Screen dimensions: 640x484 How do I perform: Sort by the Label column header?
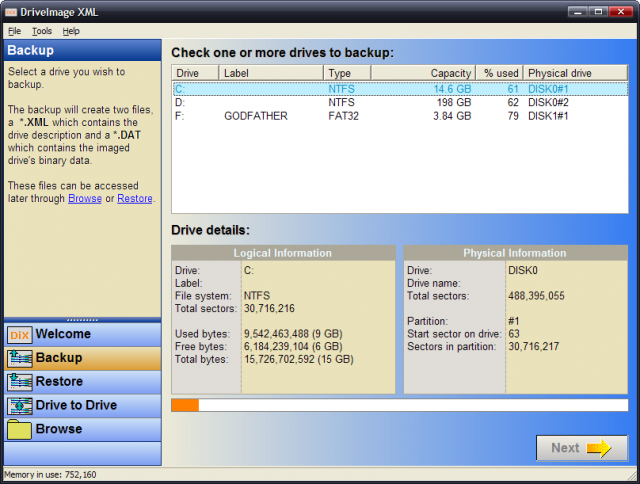[x=271, y=73]
